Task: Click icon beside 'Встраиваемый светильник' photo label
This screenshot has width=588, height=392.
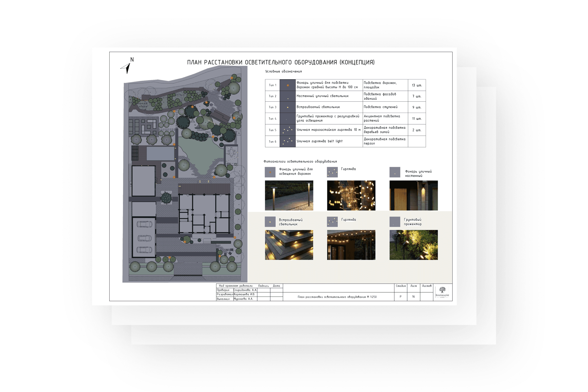Action: click(x=270, y=222)
